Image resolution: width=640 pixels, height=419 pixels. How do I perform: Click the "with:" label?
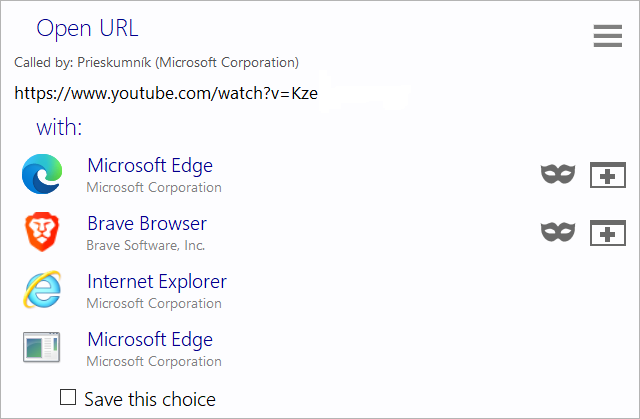coord(59,127)
